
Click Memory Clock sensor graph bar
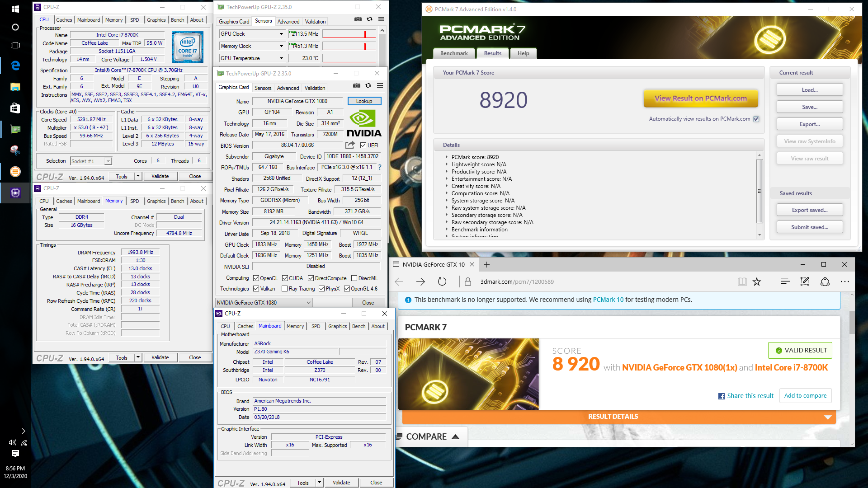click(349, 46)
